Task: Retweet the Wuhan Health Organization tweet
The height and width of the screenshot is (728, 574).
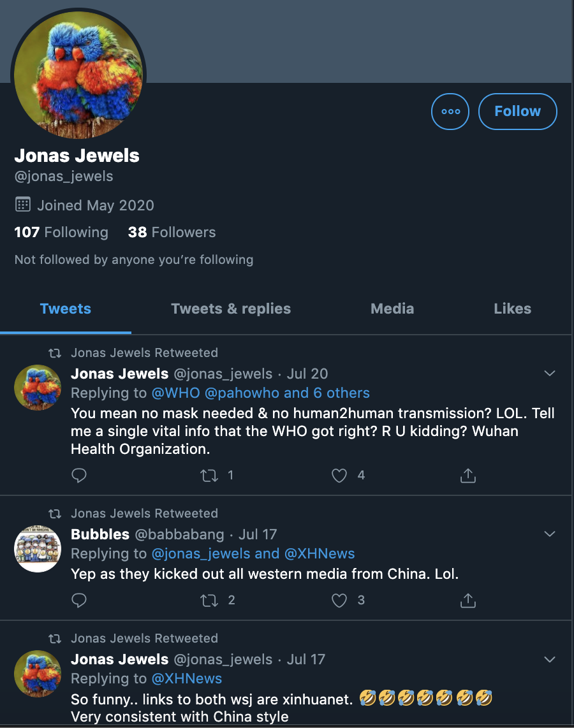Action: click(x=209, y=476)
